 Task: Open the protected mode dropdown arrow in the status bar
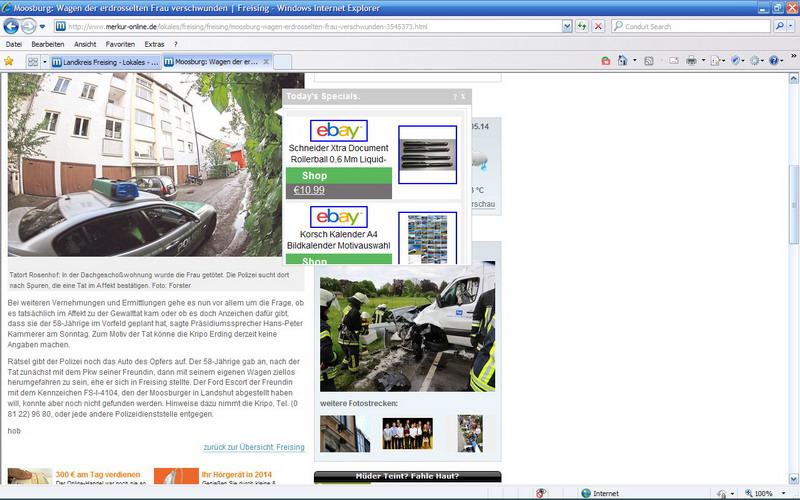(x=733, y=493)
